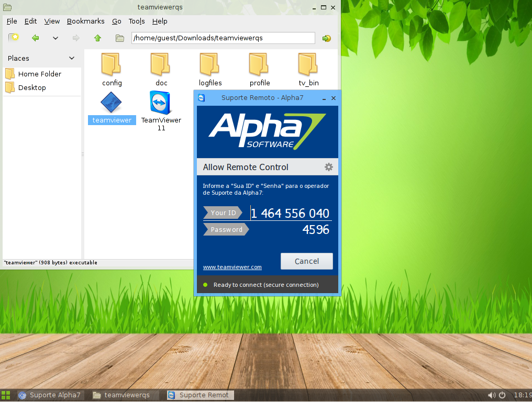Open the www.teamviewer.com link
This screenshot has width=532, height=402.
click(x=232, y=267)
